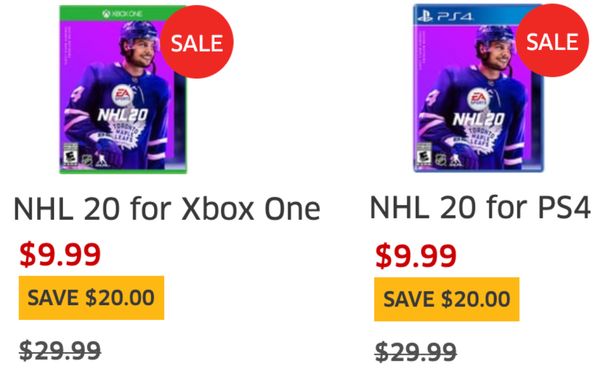Viewport: 600px width, 368px height.
Task: Click the NHL 20 logo text on PS4 cover
Action: click(x=478, y=119)
